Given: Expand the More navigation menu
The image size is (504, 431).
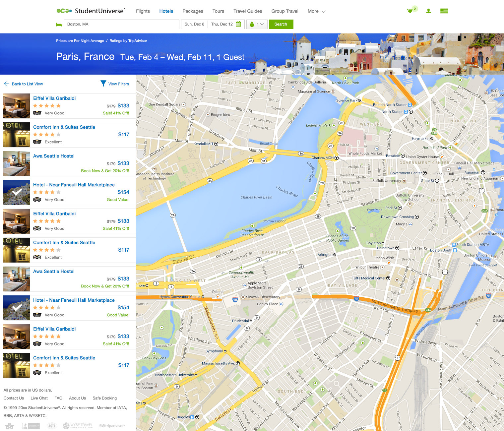Looking at the screenshot, I should [317, 11].
